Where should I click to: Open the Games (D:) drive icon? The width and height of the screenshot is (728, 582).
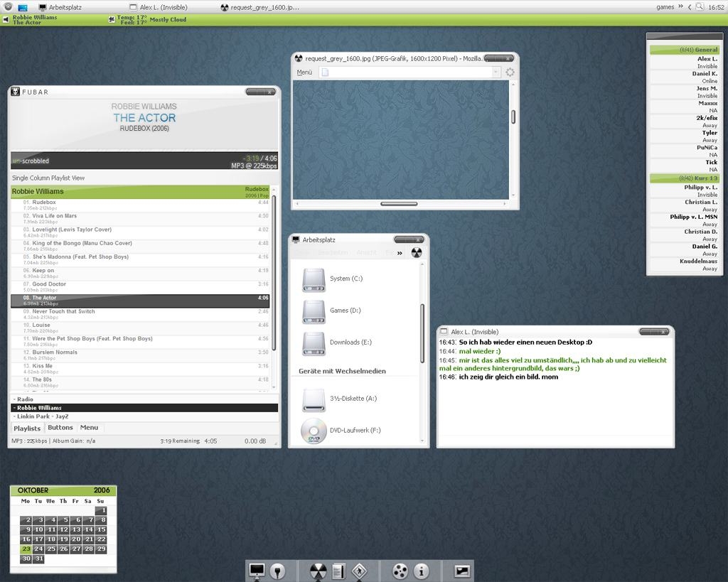(314, 311)
